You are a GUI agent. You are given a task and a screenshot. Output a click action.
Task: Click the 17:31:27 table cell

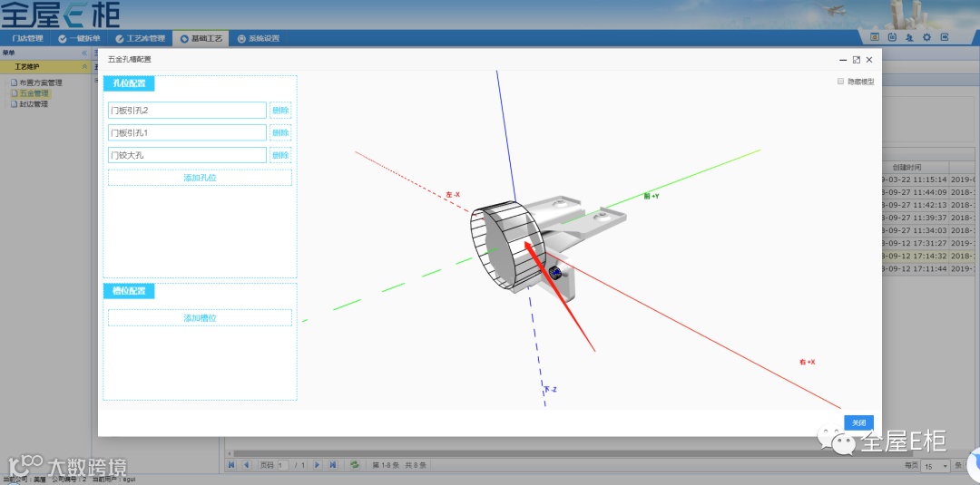(x=916, y=244)
